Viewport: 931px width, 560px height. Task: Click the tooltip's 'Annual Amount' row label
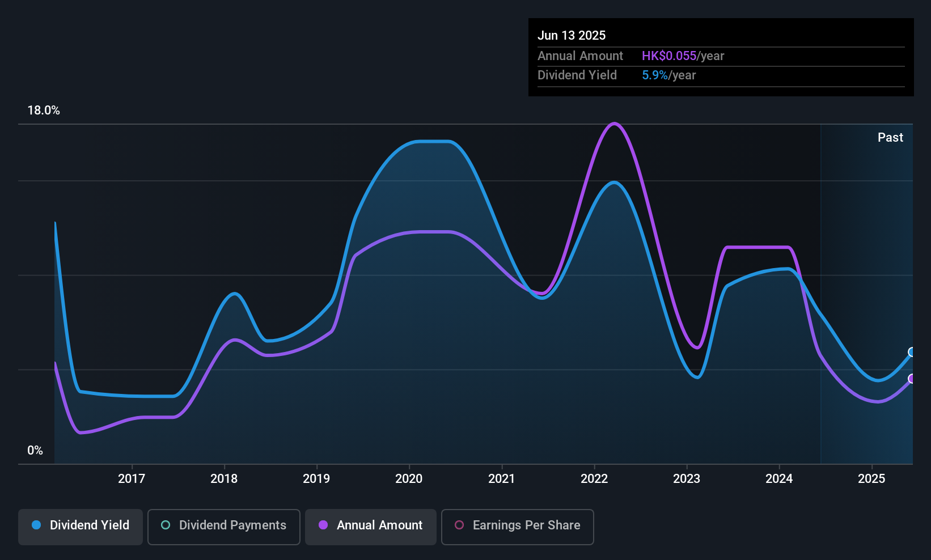pos(580,56)
